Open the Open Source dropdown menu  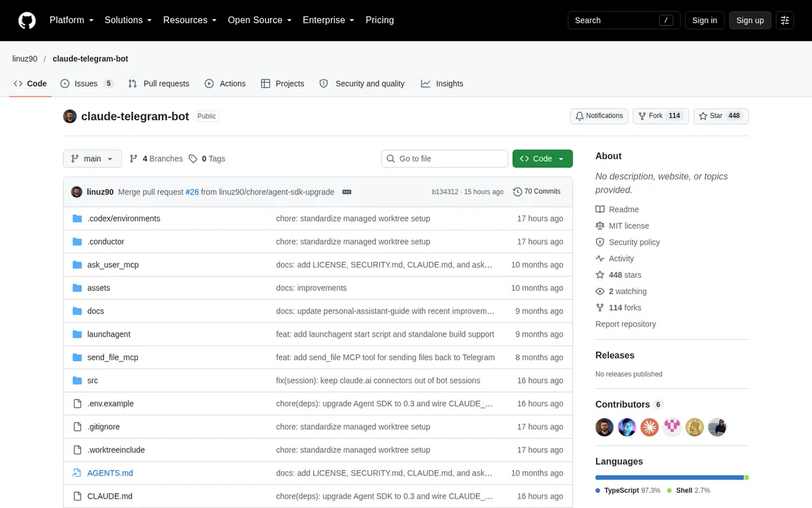(260, 20)
